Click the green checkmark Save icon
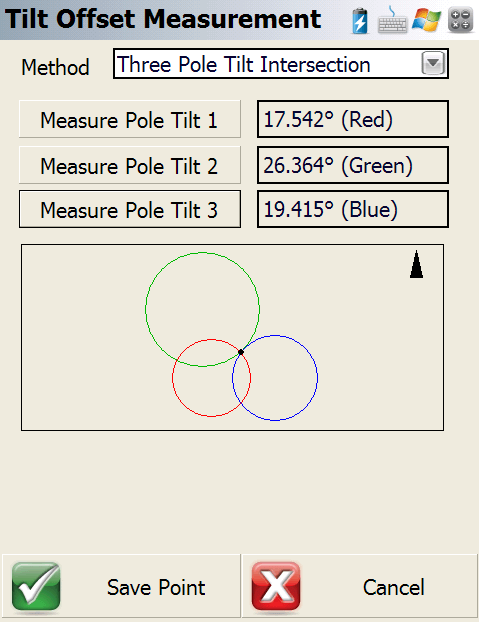The image size is (479, 622). click(36, 586)
